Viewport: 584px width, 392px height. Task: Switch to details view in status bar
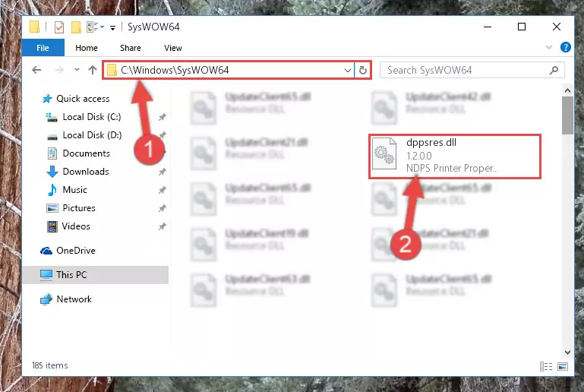coord(545,367)
